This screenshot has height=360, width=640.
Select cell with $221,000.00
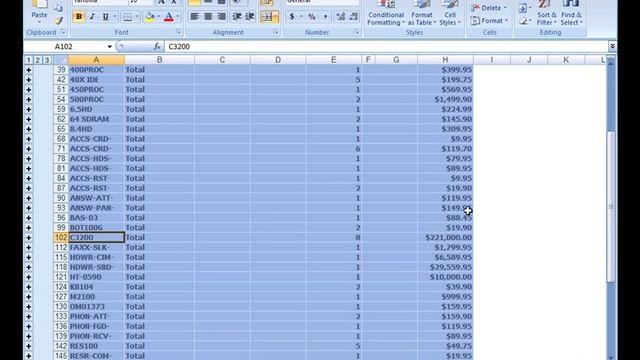(445, 238)
